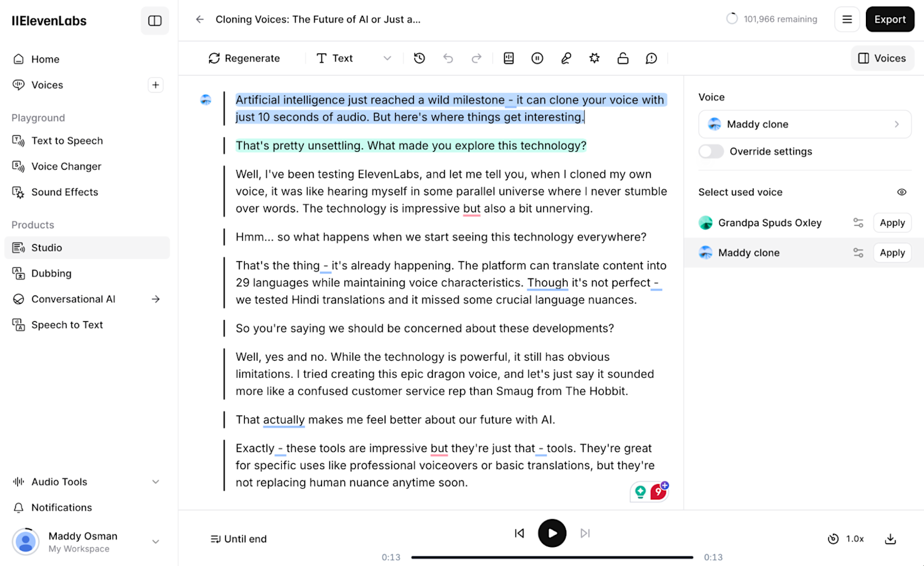The image size is (924, 566).
Task: Click the paragraph starting 'That's pretty unsettling'
Action: (411, 146)
